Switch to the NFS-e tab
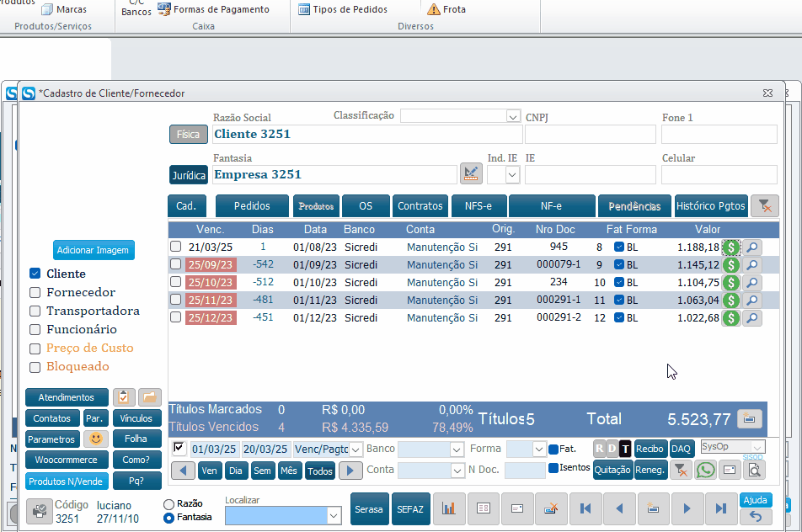Image resolution: width=802 pixels, height=532 pixels. pyautogui.click(x=479, y=206)
